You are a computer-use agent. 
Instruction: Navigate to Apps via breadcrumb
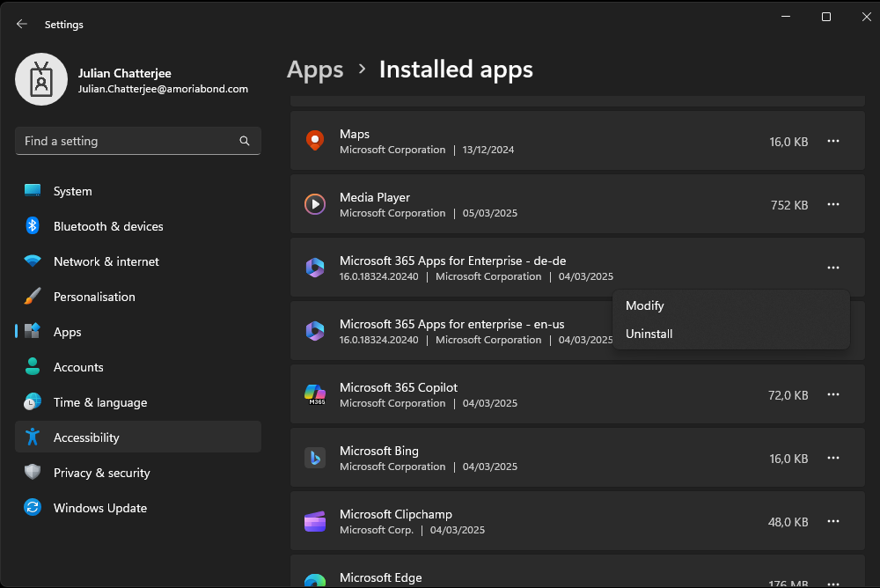tap(315, 70)
